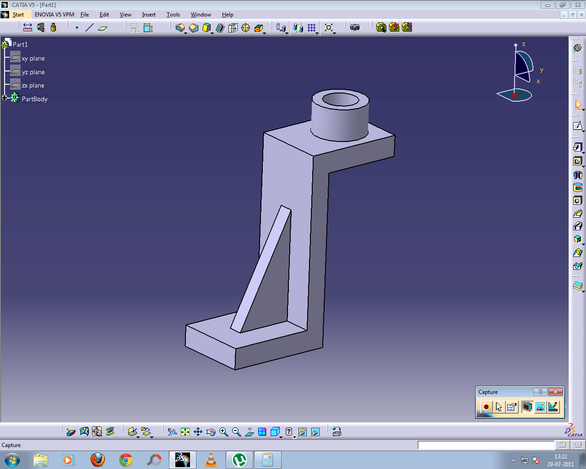Click the Zoom Out magnifier icon
Image resolution: width=586 pixels, height=469 pixels.
click(236, 432)
